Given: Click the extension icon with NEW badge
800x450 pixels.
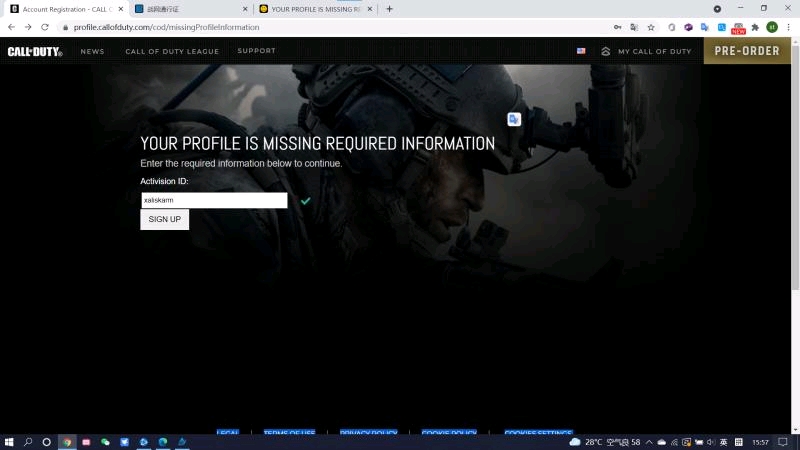Looking at the screenshot, I should click(x=738, y=28).
